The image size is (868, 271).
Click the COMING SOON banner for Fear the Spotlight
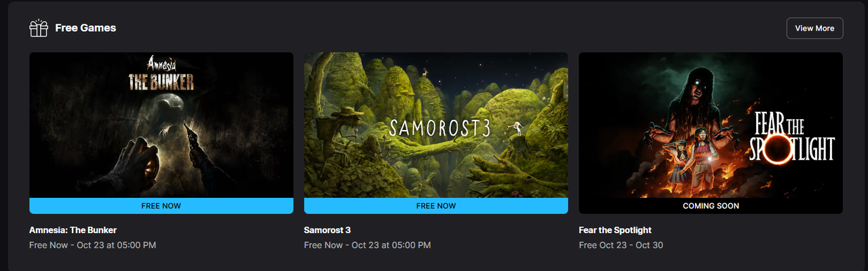(x=711, y=206)
